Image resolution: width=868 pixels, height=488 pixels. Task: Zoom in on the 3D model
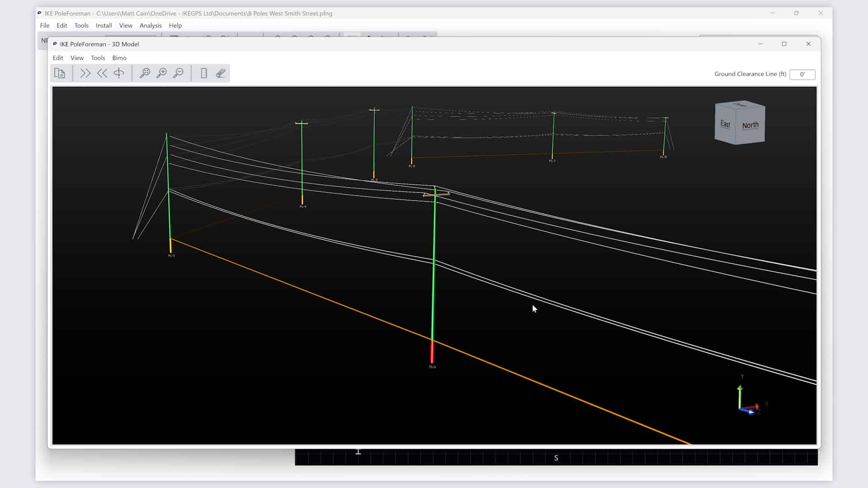coord(162,73)
